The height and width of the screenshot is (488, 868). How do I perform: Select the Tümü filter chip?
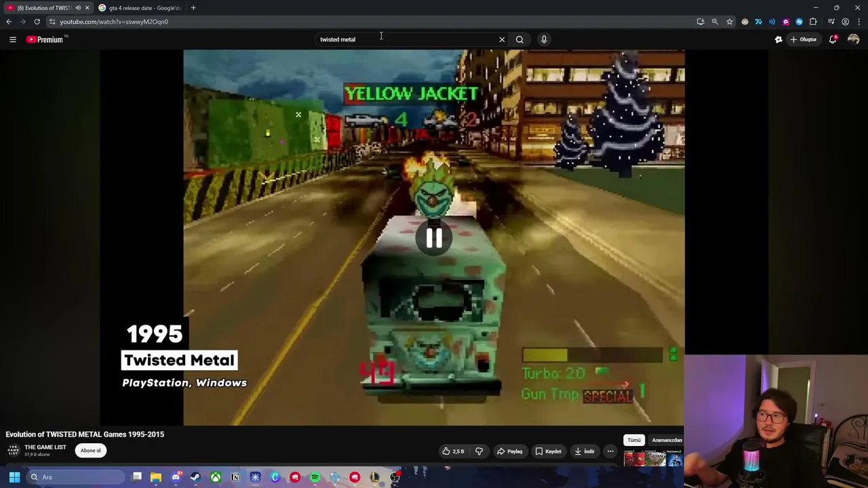pyautogui.click(x=633, y=441)
